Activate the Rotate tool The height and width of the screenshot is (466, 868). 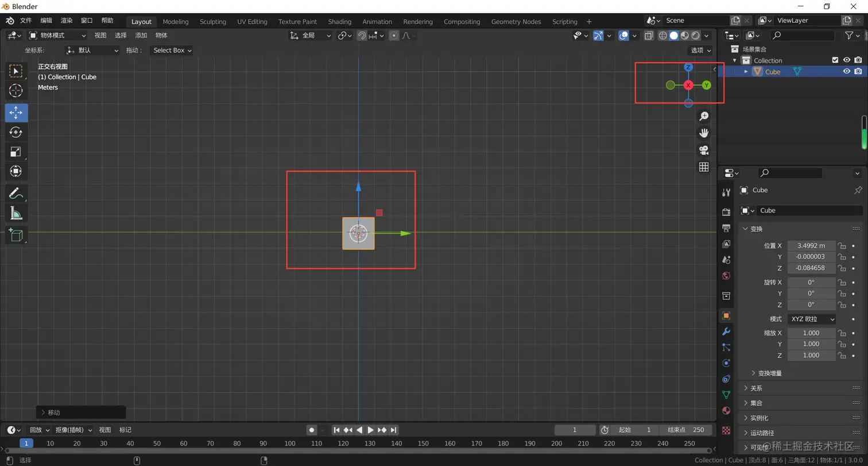coord(16,132)
